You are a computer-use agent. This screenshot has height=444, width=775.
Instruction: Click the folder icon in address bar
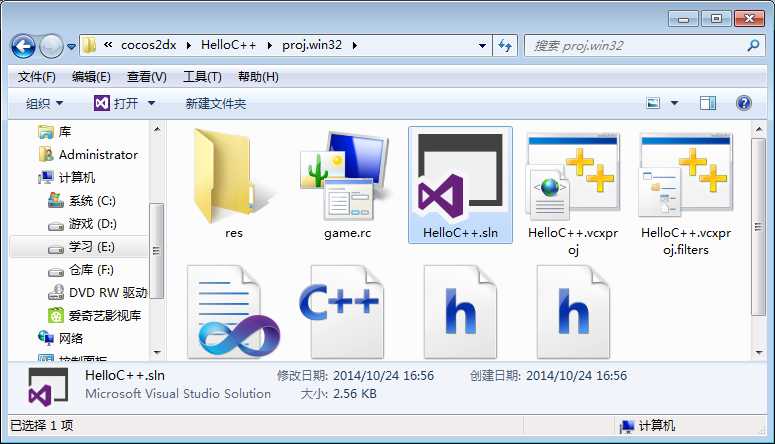89,45
